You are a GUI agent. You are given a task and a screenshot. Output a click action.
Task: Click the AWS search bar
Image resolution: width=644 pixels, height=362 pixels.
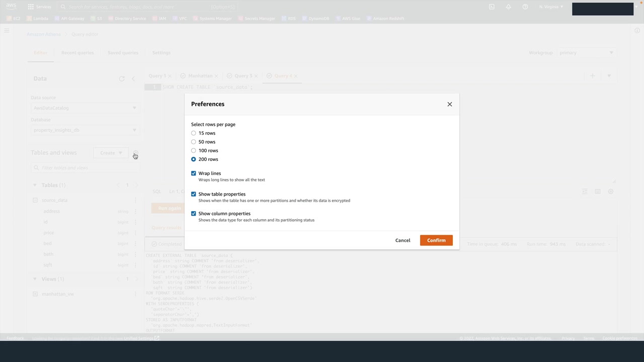coord(147,7)
